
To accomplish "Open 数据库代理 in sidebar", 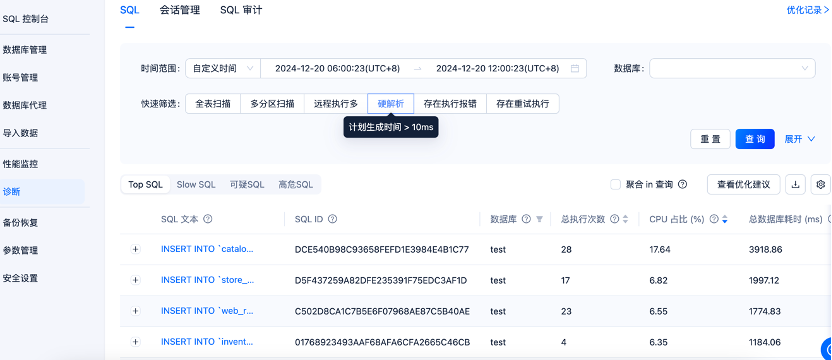I will 25,105.
